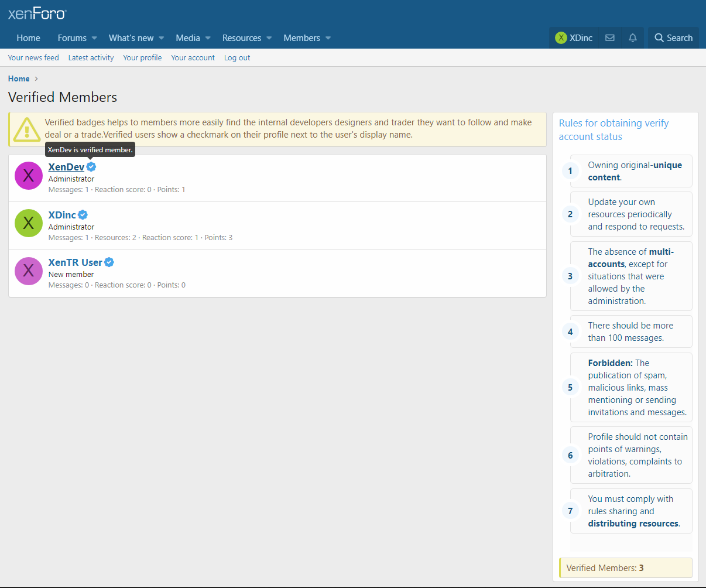This screenshot has height=588, width=706.
Task: Open XDinc account menu in header
Action: pyautogui.click(x=574, y=38)
